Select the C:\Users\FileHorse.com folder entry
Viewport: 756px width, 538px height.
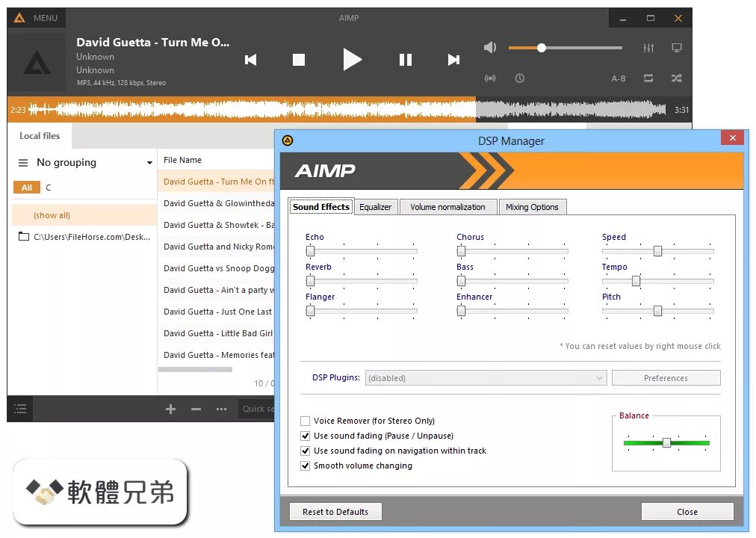pyautogui.click(x=84, y=237)
